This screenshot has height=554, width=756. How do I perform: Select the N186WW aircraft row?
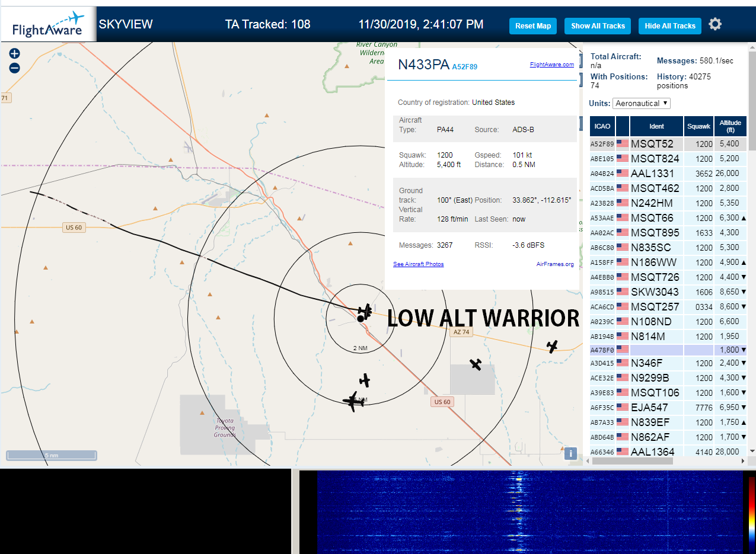tap(668, 262)
